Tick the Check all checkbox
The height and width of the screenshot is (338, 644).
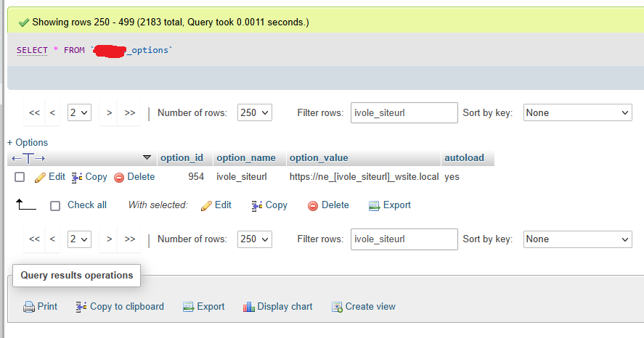(x=55, y=205)
